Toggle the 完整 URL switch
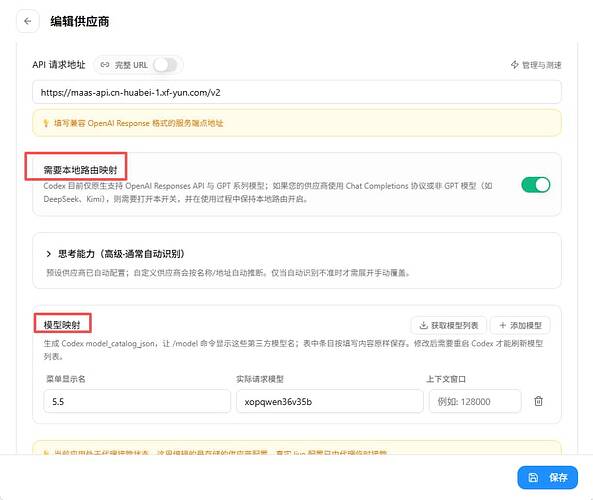 (165, 65)
